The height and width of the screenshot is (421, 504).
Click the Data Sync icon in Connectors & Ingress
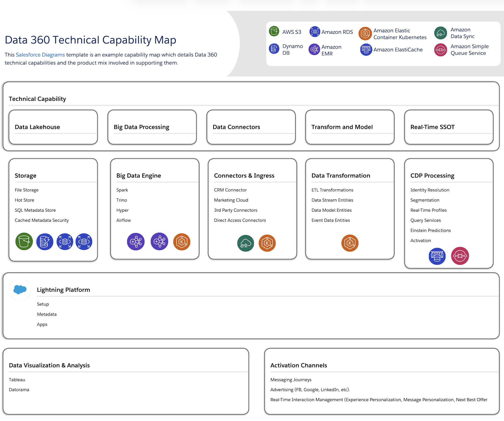point(245,243)
